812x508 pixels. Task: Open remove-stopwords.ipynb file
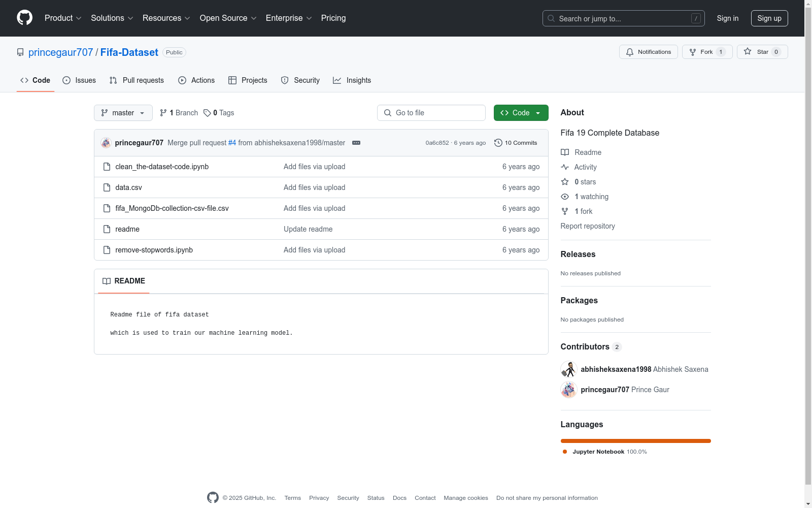[x=154, y=250]
